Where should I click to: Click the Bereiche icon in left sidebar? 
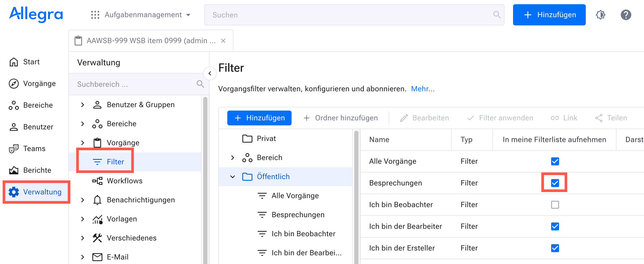(x=14, y=105)
